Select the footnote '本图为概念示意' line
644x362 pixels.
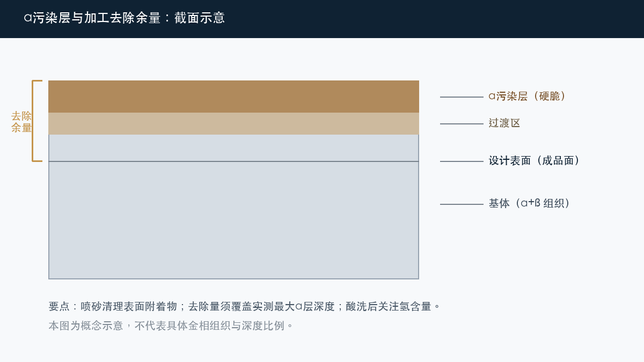coord(172,326)
